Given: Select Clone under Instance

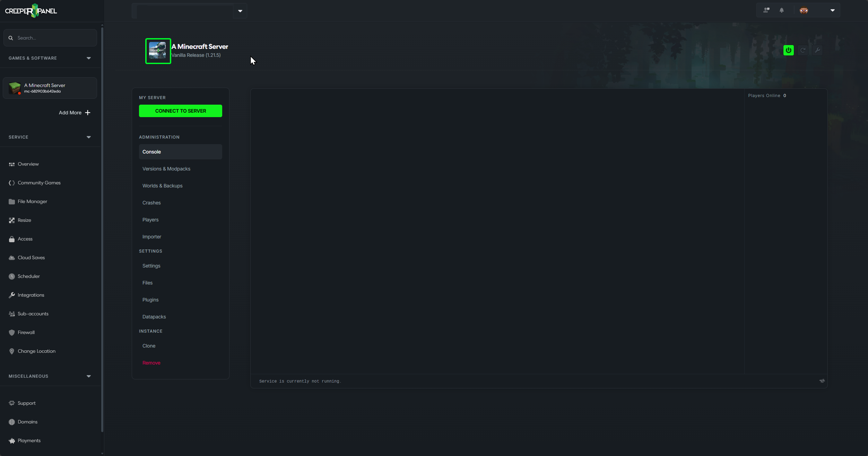Looking at the screenshot, I should point(149,346).
